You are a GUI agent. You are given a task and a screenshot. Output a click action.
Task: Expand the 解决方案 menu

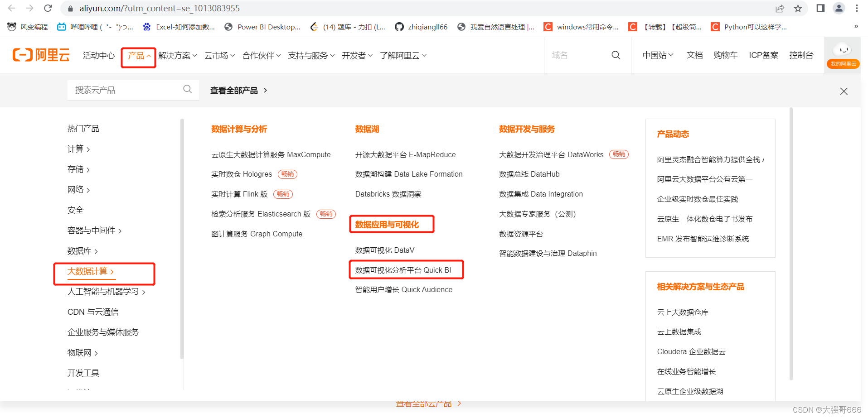pos(178,55)
